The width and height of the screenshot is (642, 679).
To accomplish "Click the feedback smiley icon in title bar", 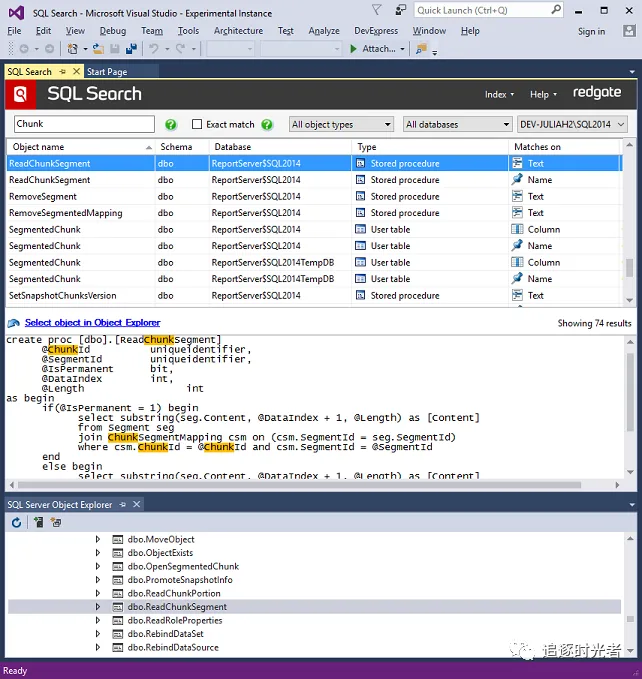I will pos(401,10).
